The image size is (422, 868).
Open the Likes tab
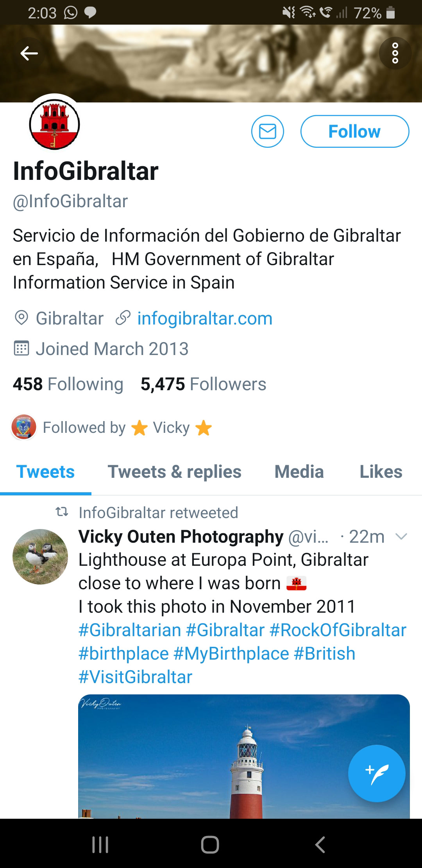[381, 472]
